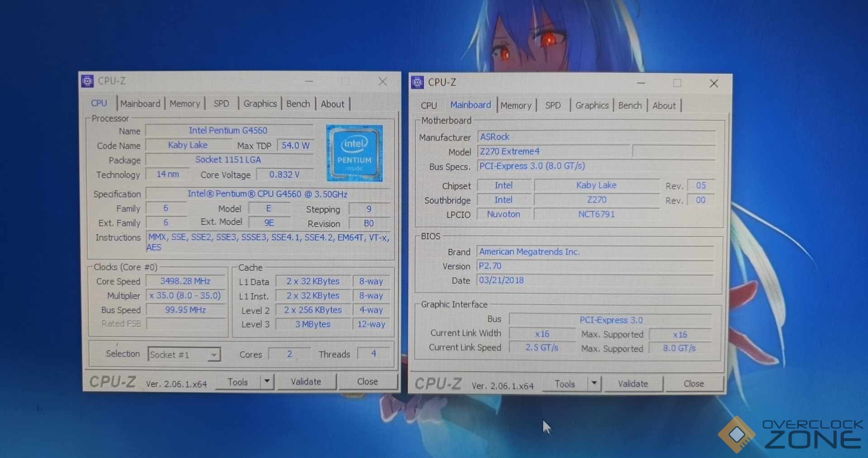Click the CPU-Z app icon in right window title bar
Image resolution: width=868 pixels, height=458 pixels.
pos(417,82)
